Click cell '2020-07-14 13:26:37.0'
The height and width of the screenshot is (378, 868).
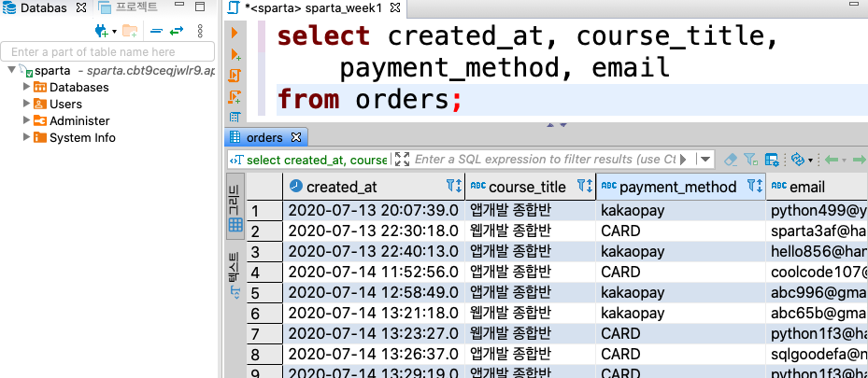(x=374, y=355)
